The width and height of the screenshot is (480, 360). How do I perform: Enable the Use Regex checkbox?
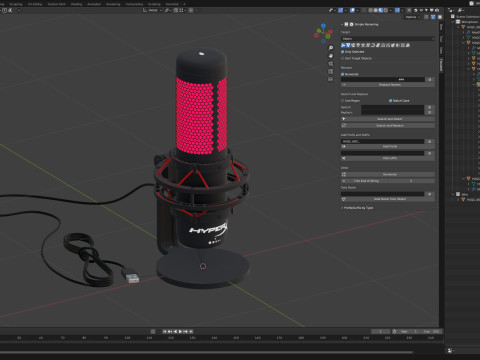[342, 100]
